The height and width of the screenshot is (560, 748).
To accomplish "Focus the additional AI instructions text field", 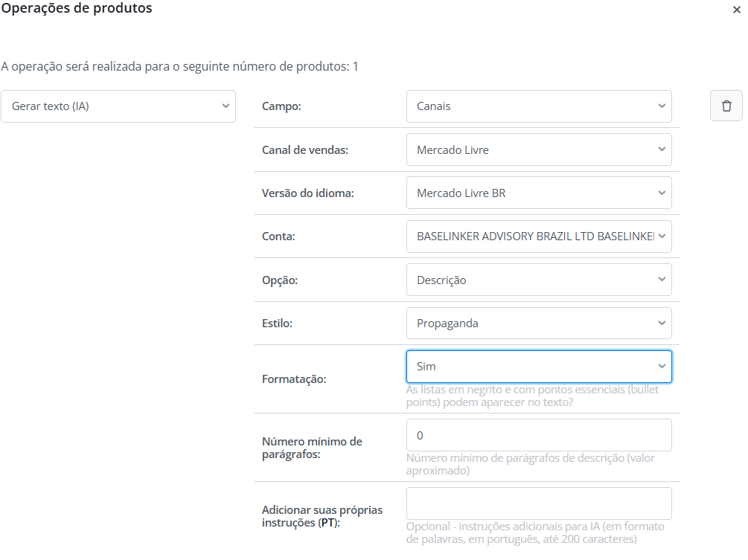I will tap(539, 503).
